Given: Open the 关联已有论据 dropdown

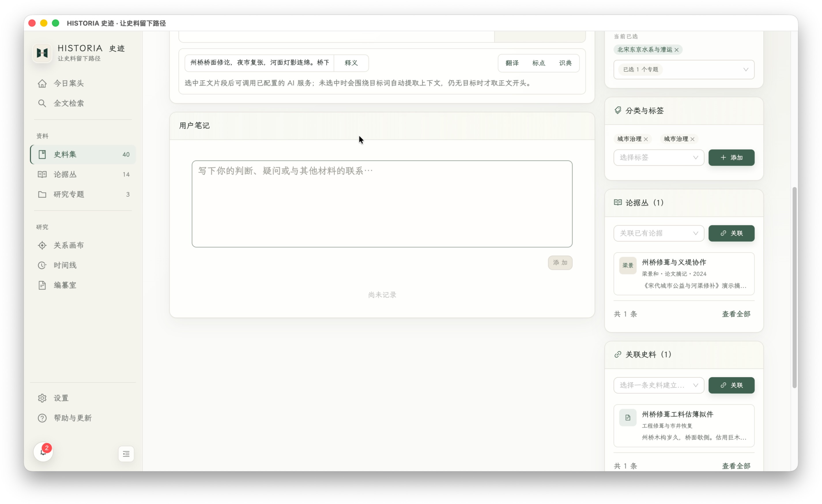Looking at the screenshot, I should 659,233.
